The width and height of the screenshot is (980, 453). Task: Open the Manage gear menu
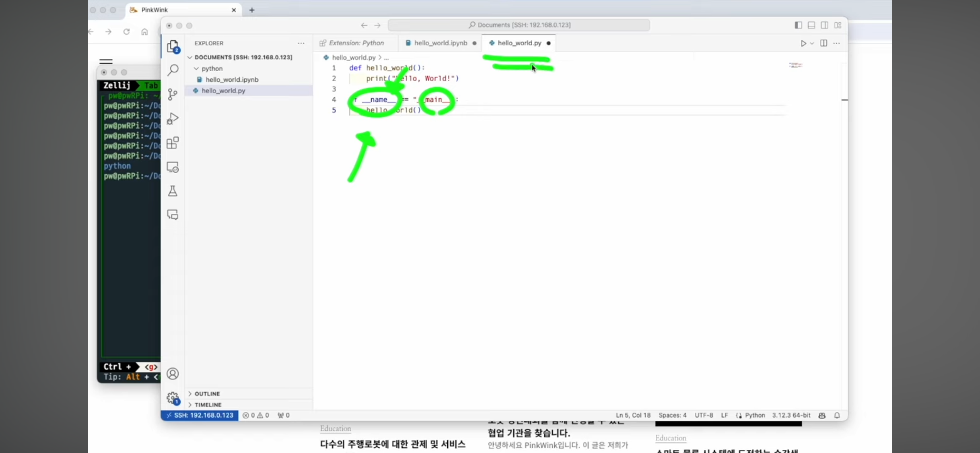click(173, 398)
